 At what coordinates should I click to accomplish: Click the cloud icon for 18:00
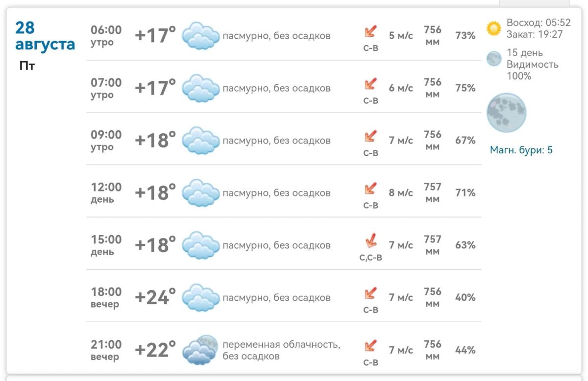(200, 298)
